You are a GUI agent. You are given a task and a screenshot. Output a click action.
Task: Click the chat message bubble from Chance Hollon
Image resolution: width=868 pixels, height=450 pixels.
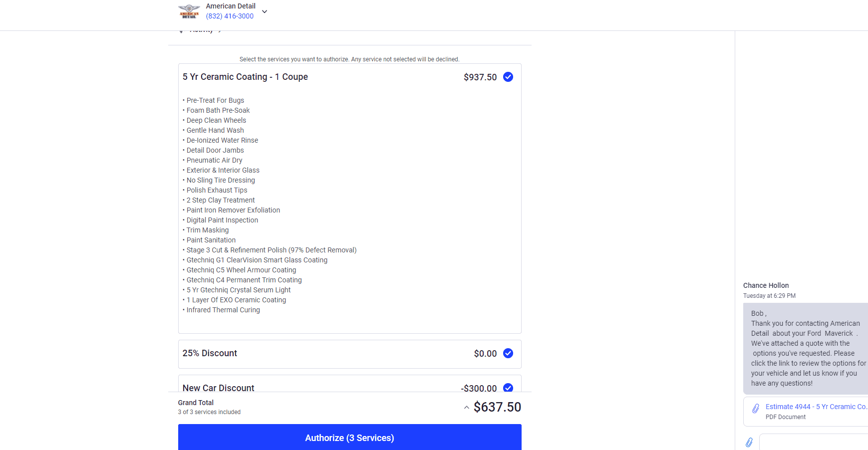point(806,348)
